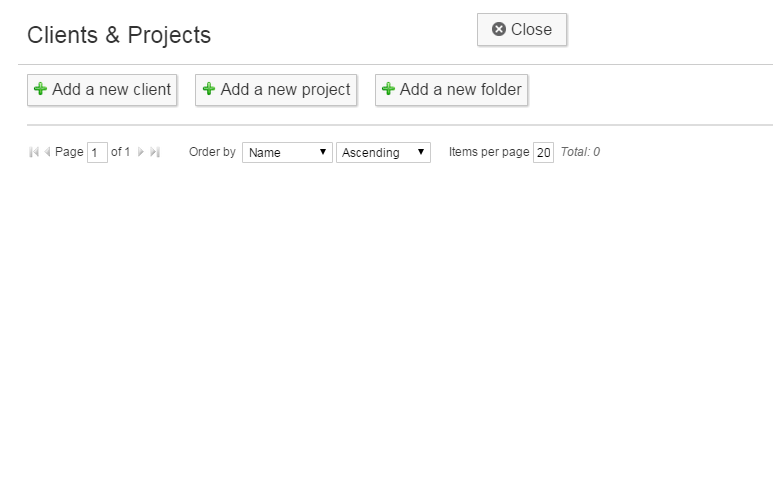
Task: Add a new project
Action: click(276, 90)
